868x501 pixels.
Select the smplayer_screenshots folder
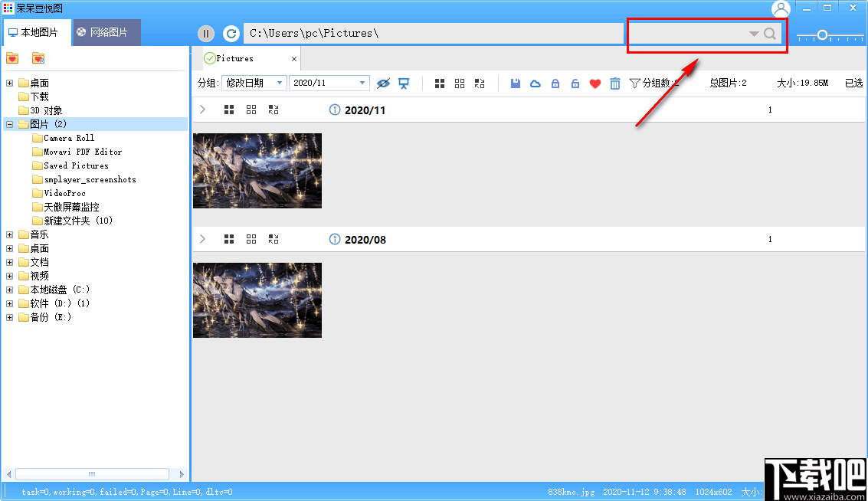84,179
